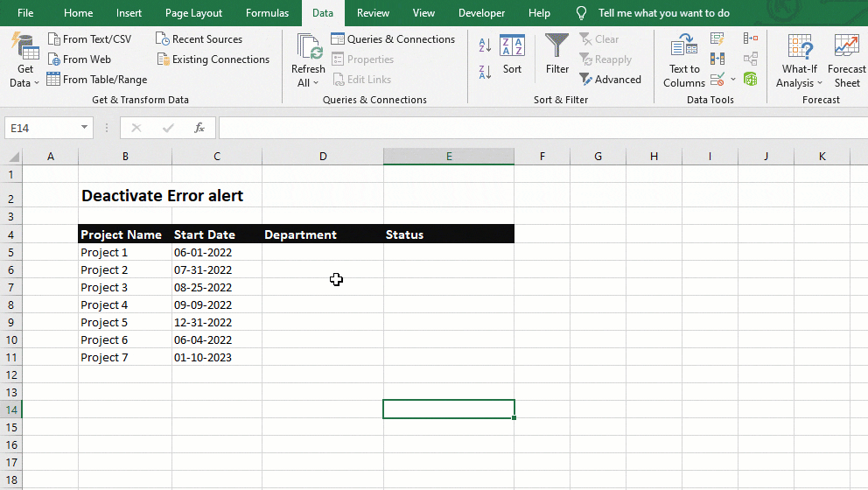Select the Start Date header cell
Image resolution: width=868 pixels, height=490 pixels.
217,234
